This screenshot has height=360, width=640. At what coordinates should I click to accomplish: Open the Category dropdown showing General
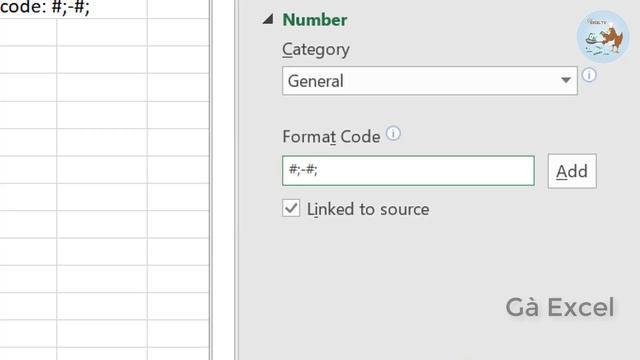(x=429, y=81)
